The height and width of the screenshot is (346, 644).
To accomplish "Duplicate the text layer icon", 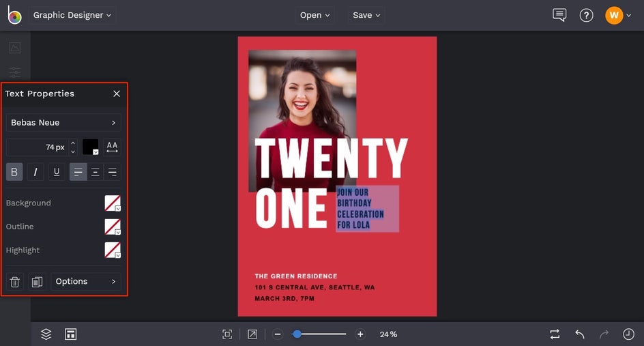I will 37,281.
